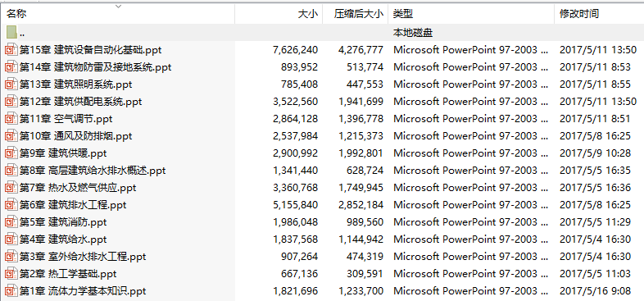The height and width of the screenshot is (301, 644).
Task: Select the file 第14章 建筑物防雷及接地系统.ppt
Action: [95, 67]
